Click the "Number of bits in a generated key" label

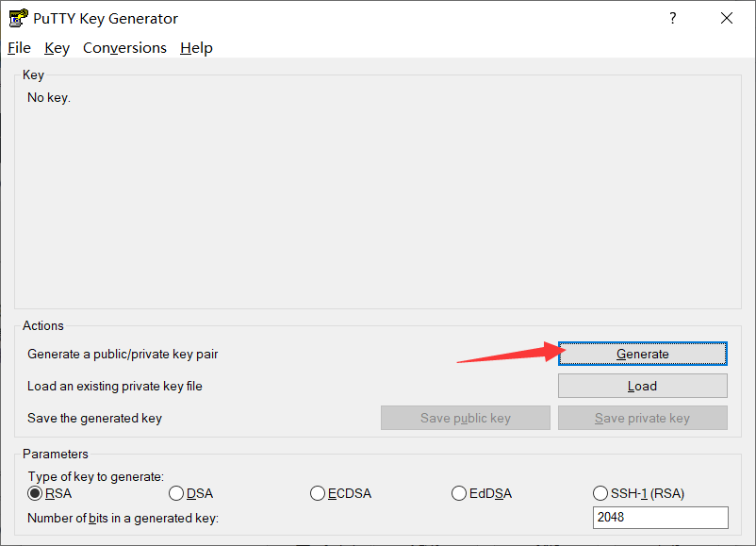[x=123, y=517]
